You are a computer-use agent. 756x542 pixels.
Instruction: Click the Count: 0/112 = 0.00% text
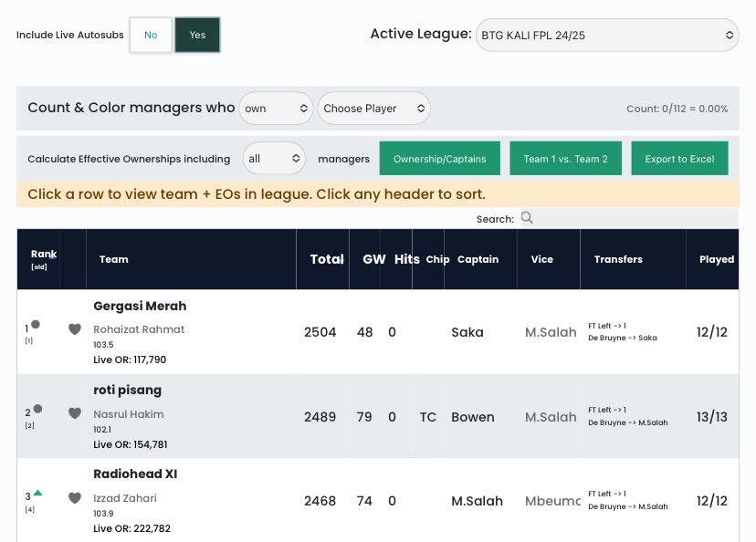pos(677,109)
